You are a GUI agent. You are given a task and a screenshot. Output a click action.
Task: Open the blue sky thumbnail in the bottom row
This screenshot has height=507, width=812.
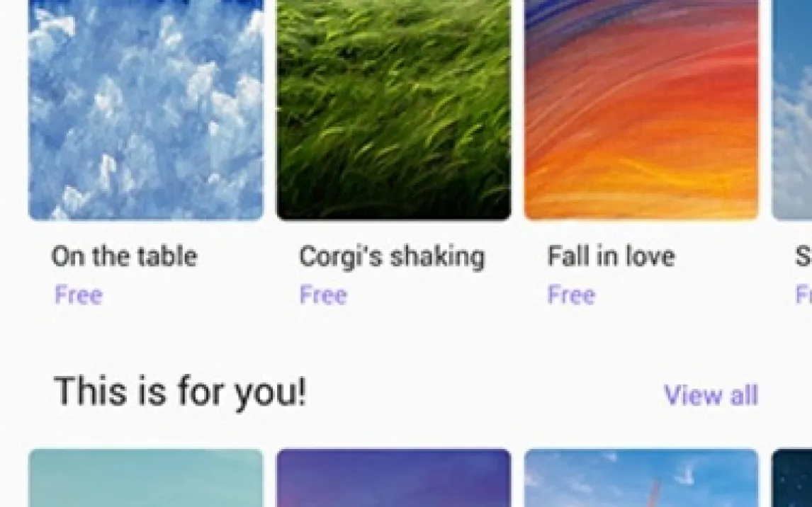click(x=642, y=478)
